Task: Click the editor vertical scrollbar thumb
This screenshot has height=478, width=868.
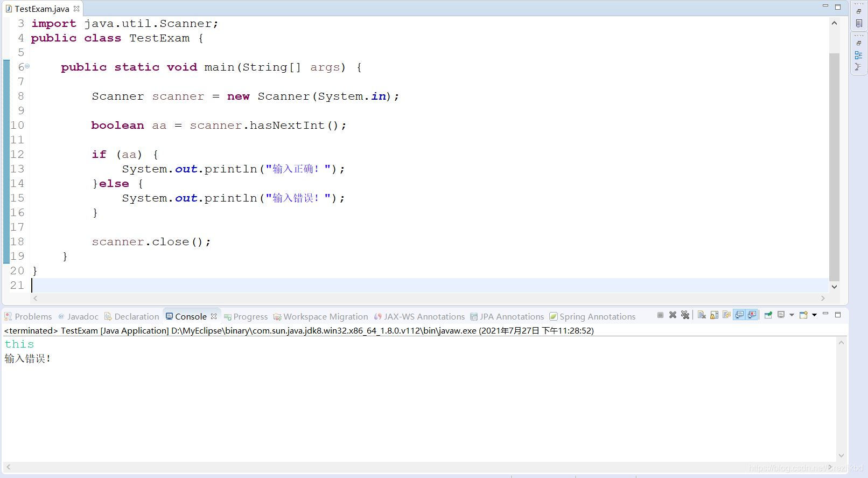Action: [834, 167]
